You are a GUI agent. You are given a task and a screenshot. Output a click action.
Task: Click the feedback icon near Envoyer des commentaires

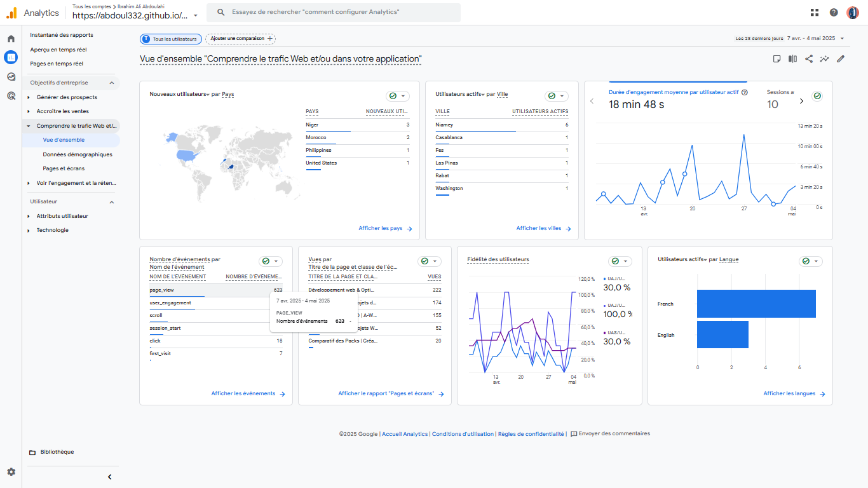(x=574, y=434)
